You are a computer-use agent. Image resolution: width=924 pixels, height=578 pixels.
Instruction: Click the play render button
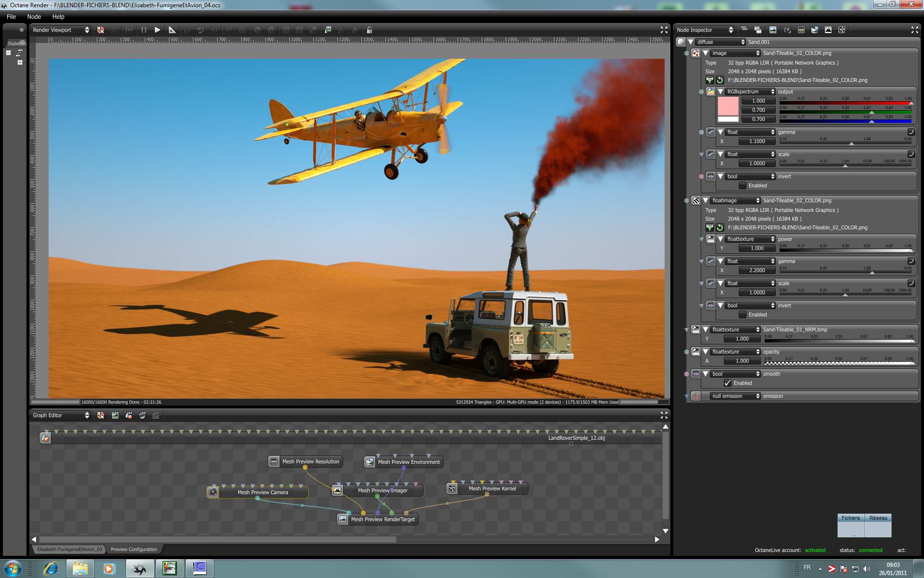157,30
